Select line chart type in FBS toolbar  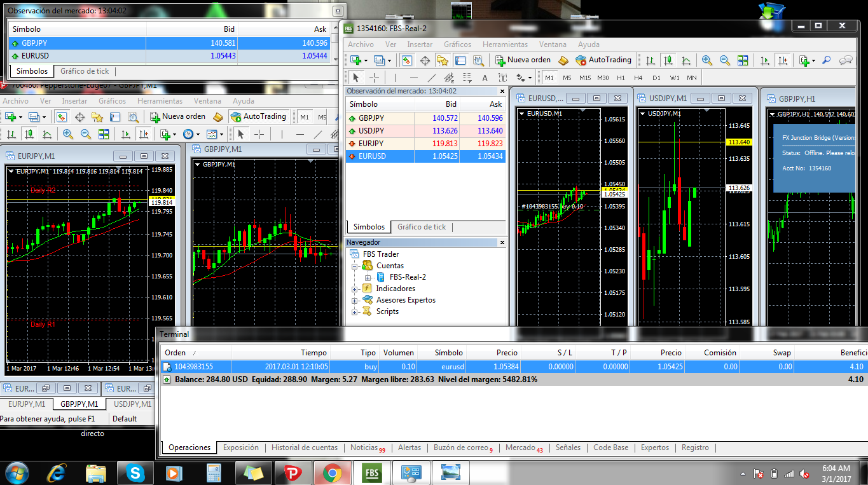tap(686, 60)
